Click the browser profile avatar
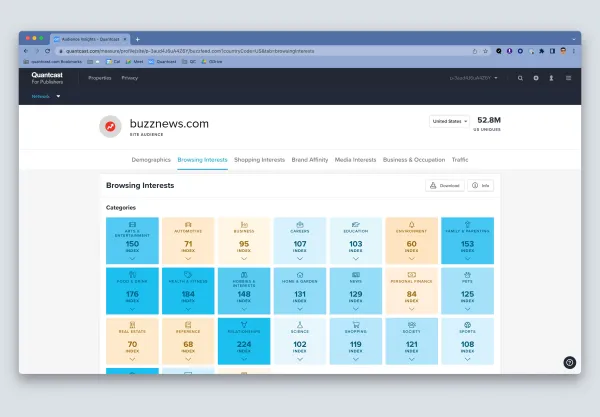600x417 pixels. [x=563, y=51]
